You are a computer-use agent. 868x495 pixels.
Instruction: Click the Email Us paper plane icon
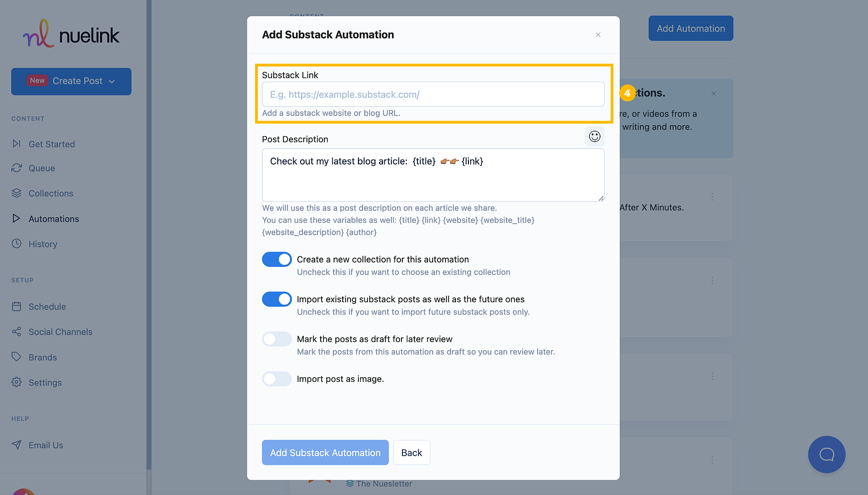tap(17, 445)
